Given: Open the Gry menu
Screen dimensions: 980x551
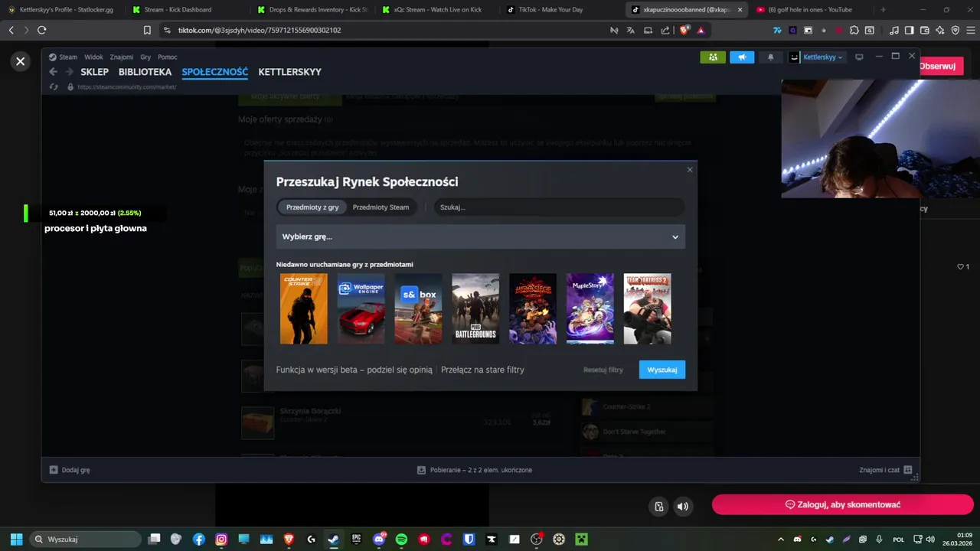Looking at the screenshot, I should point(145,57).
